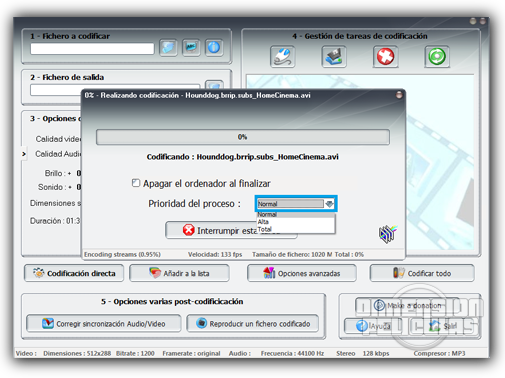Click the film strip icon in dialog
The image size is (505, 378).
tap(387, 234)
